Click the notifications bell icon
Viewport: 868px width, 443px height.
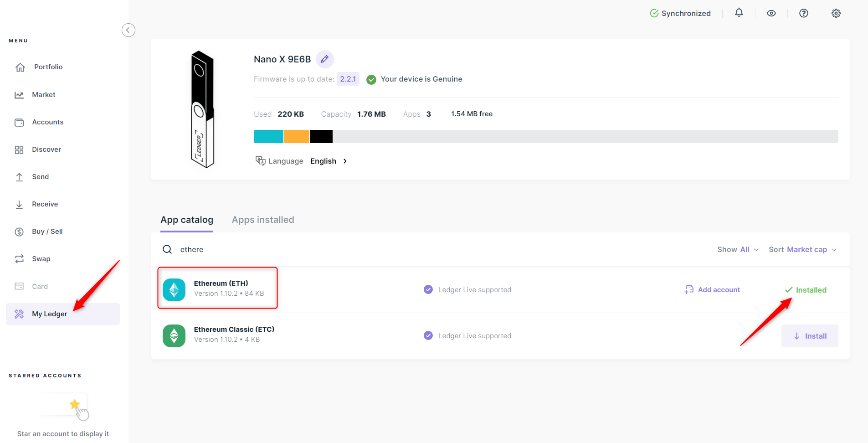tap(739, 13)
